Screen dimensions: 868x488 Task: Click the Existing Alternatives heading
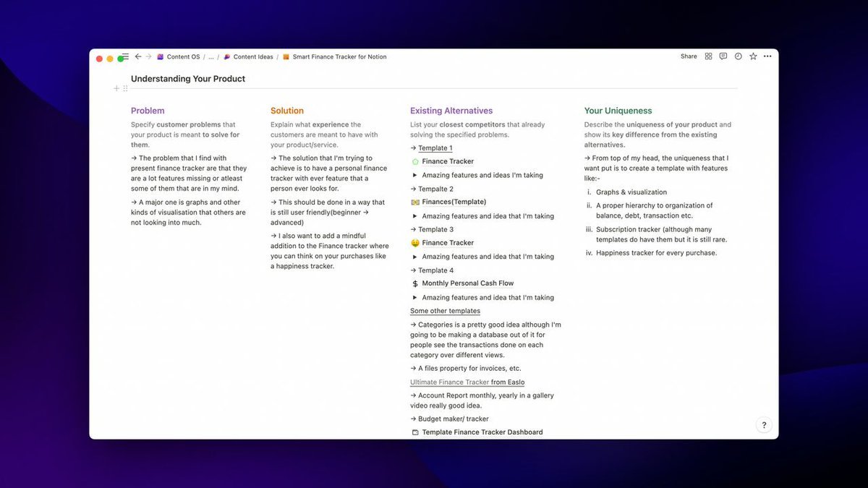point(451,111)
